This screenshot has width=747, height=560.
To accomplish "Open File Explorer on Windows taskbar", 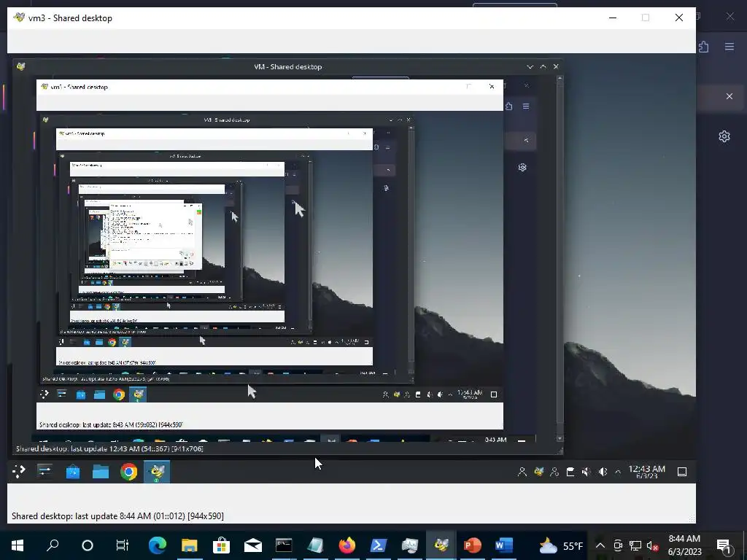I will pos(189,545).
